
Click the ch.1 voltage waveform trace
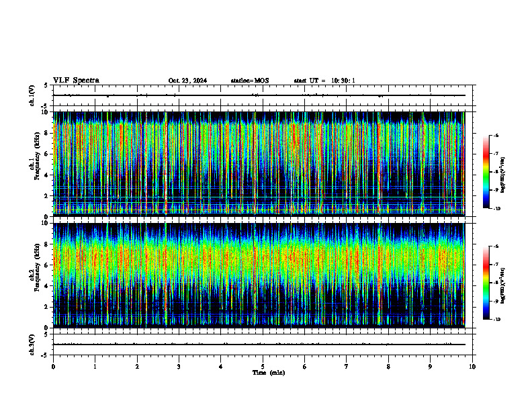(x=259, y=95)
